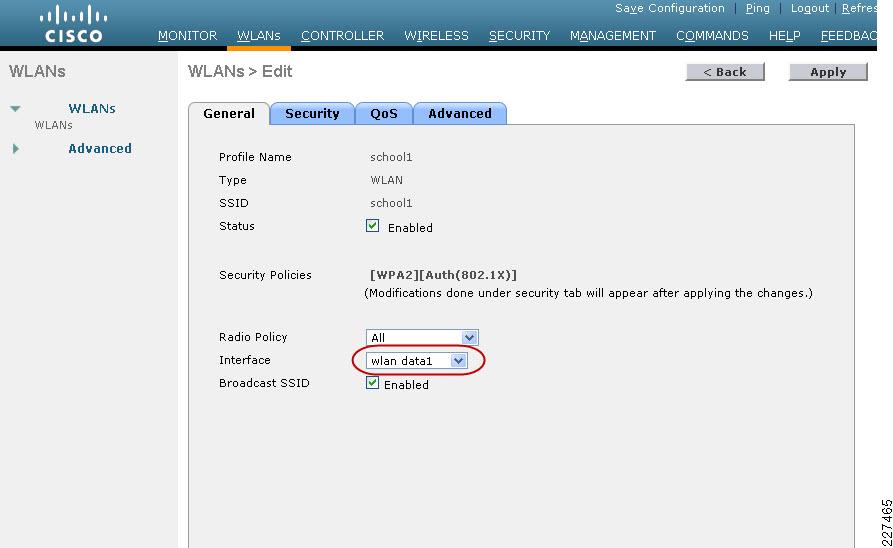Viewport: 893px width, 548px height.
Task: Click the Type value WLAN
Action: pyautogui.click(x=387, y=180)
